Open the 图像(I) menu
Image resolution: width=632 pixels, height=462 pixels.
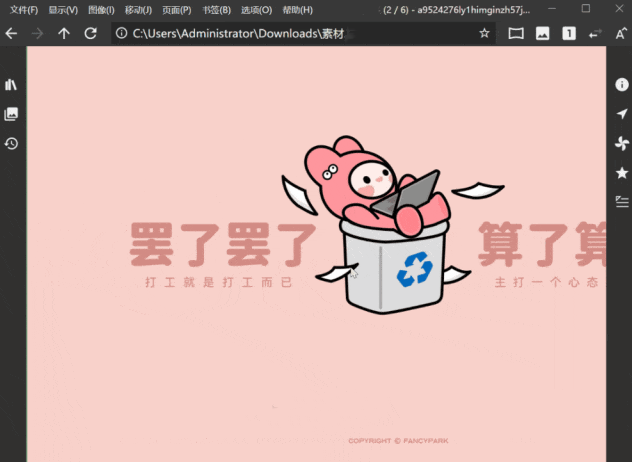pyautogui.click(x=101, y=10)
